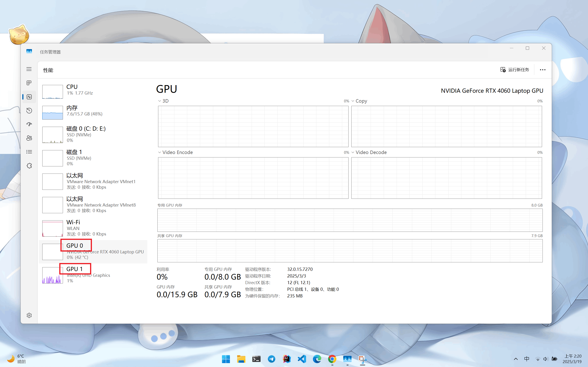Viewport: 588px width, 367px height.
Task: Open the Services page puzzle icon
Action: (x=29, y=166)
